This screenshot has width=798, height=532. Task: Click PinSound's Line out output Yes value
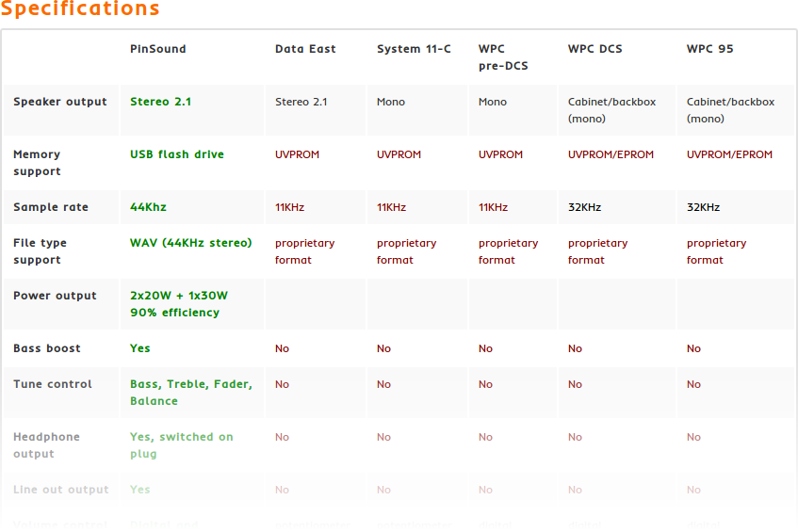coord(140,490)
